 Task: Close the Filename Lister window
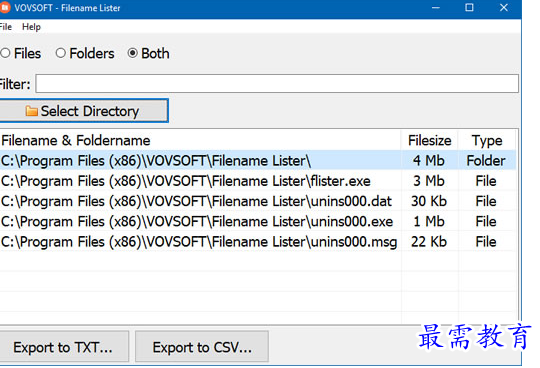point(503,8)
